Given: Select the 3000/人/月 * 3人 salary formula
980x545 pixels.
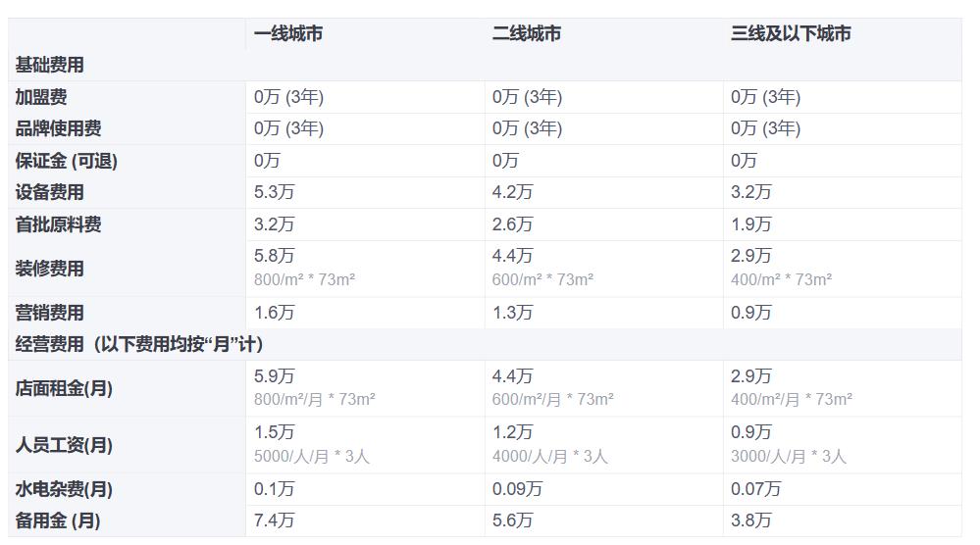Looking at the screenshot, I should click(788, 456).
